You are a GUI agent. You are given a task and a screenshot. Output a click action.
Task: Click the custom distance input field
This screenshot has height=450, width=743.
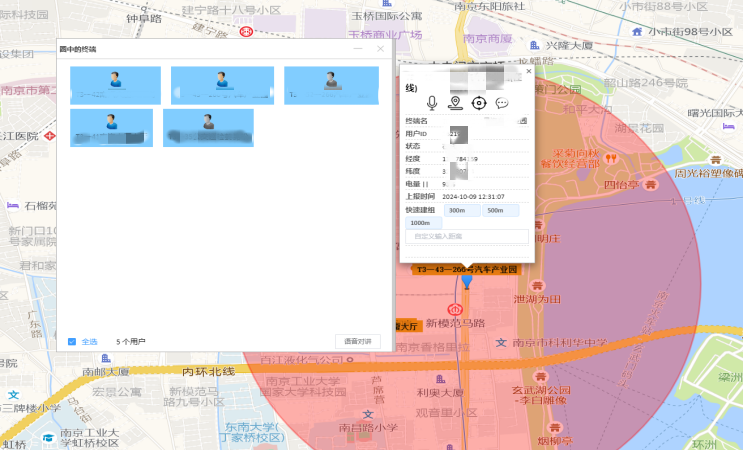tap(467, 237)
